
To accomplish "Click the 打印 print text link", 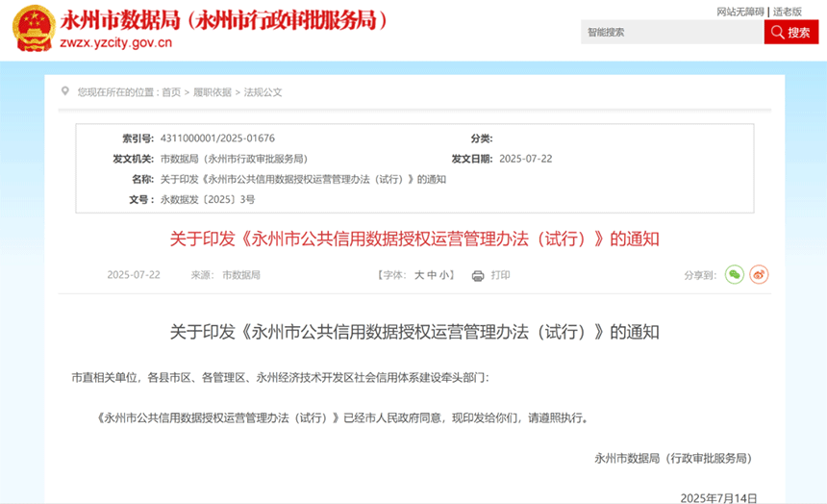I will (x=500, y=275).
